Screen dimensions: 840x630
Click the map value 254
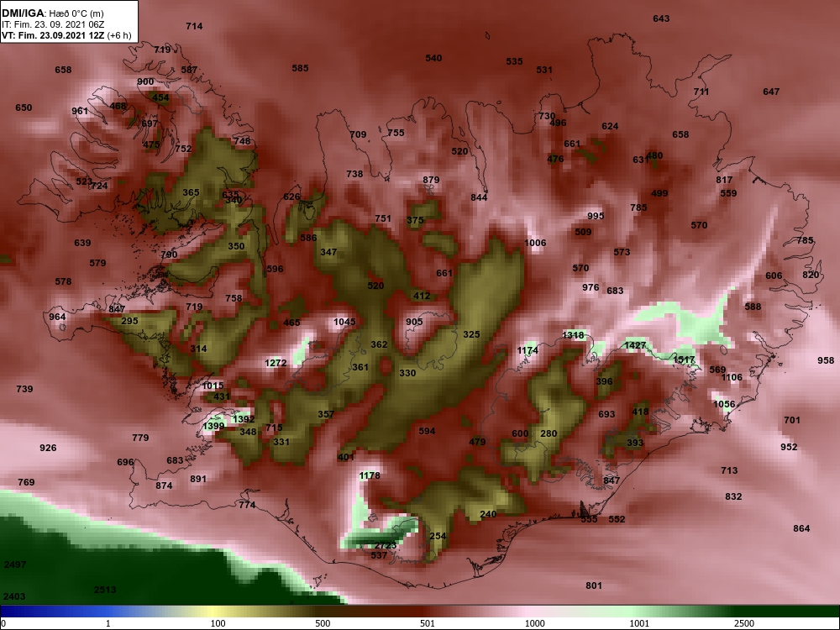click(x=438, y=536)
